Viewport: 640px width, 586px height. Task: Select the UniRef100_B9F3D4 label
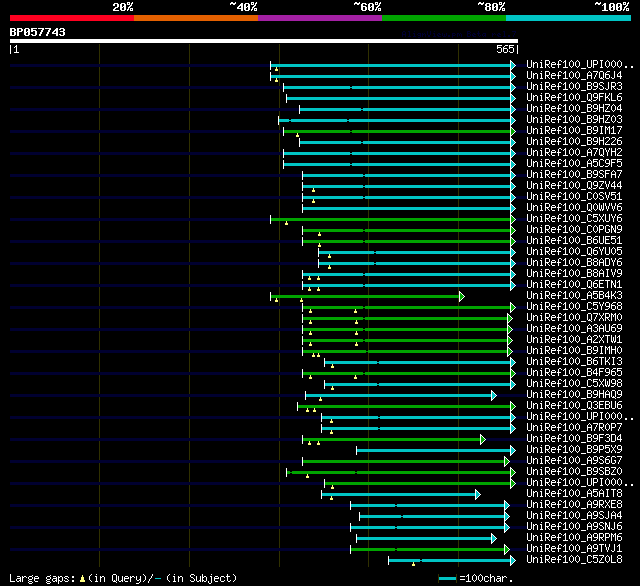574,439
